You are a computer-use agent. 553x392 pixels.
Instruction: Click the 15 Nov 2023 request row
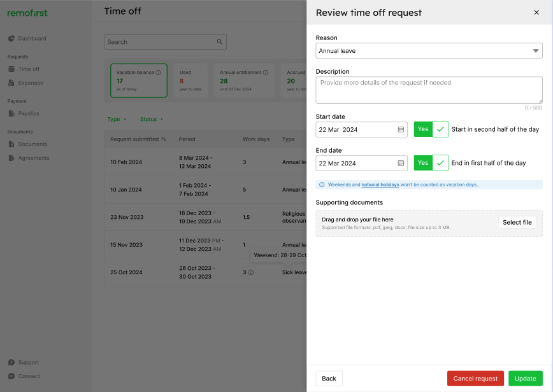click(x=205, y=245)
